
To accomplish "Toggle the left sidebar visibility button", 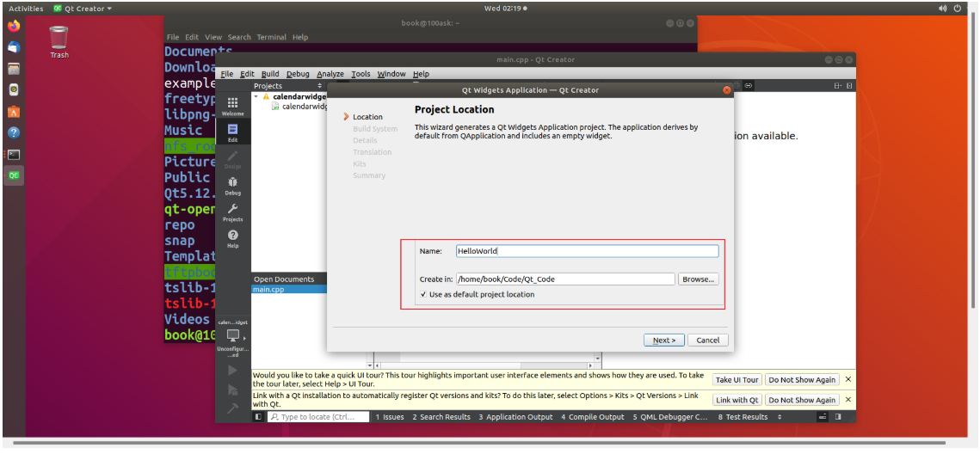I will click(x=259, y=417).
